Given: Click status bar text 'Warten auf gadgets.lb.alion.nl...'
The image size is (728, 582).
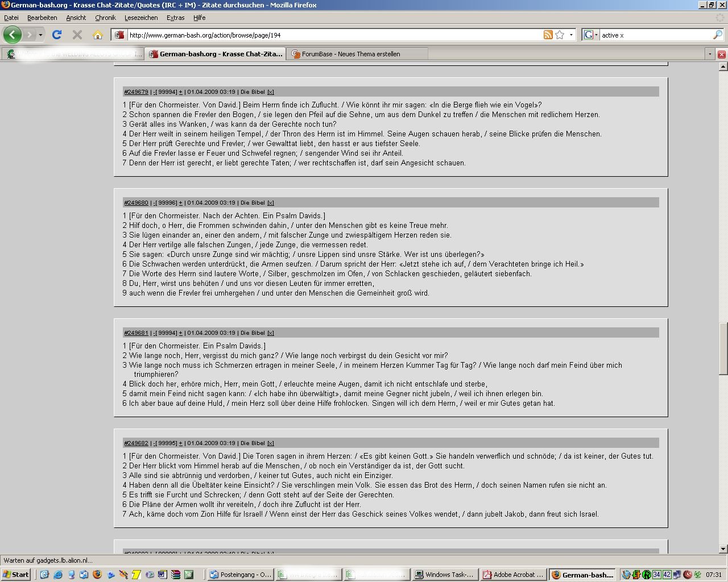Looking at the screenshot, I should tap(48, 560).
